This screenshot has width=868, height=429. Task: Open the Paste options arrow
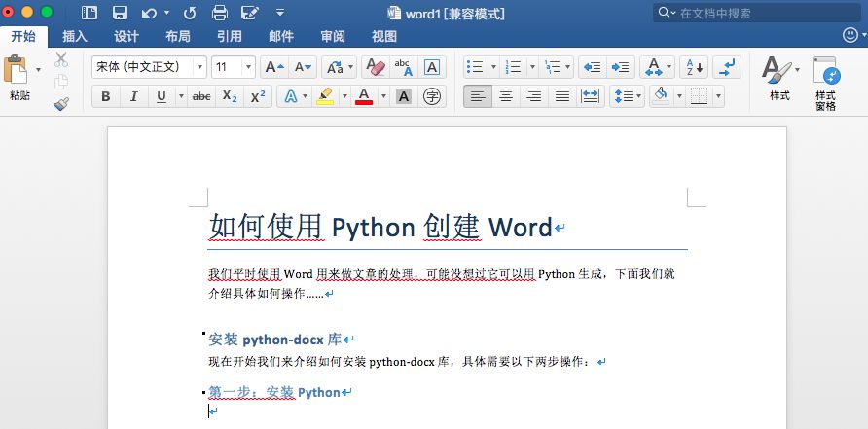click(38, 70)
